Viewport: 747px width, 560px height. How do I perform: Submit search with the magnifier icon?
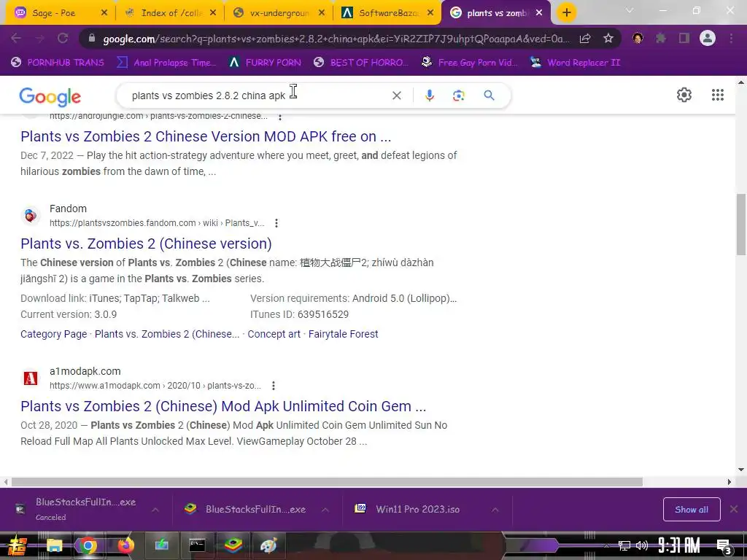[489, 96]
